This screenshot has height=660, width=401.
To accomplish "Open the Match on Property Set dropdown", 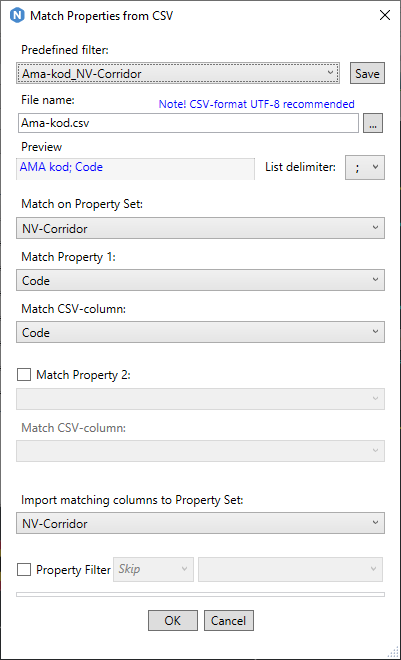I will click(x=200, y=228).
